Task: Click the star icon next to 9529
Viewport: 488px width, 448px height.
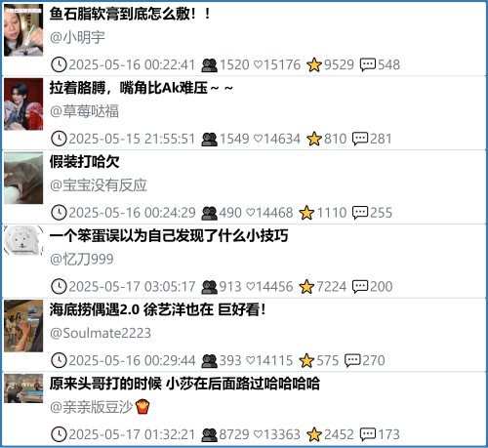Action: coord(314,64)
